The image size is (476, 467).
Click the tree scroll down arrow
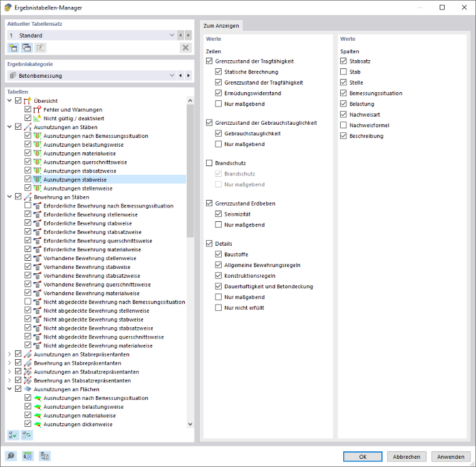190,424
